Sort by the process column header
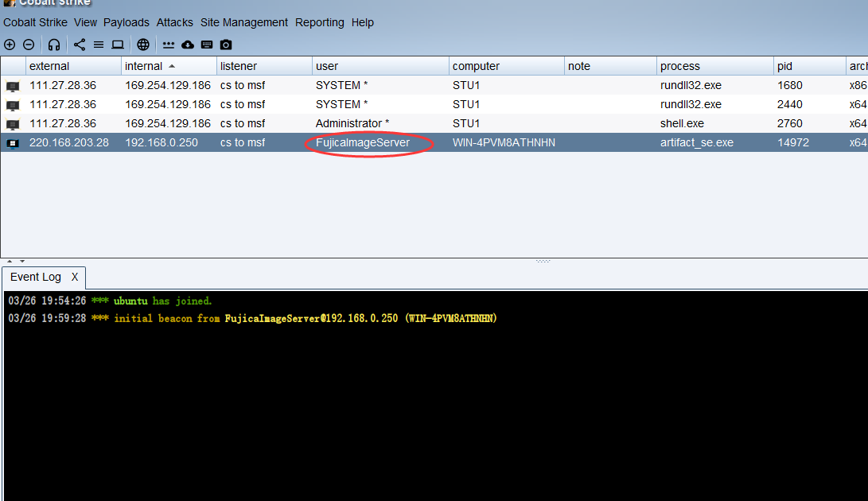This screenshot has width=868, height=501. pyautogui.click(x=714, y=66)
